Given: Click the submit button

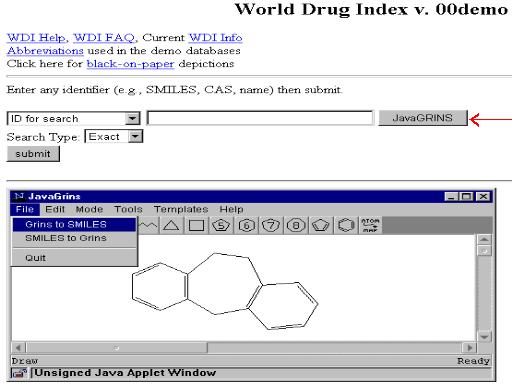Looking at the screenshot, I should tap(33, 154).
